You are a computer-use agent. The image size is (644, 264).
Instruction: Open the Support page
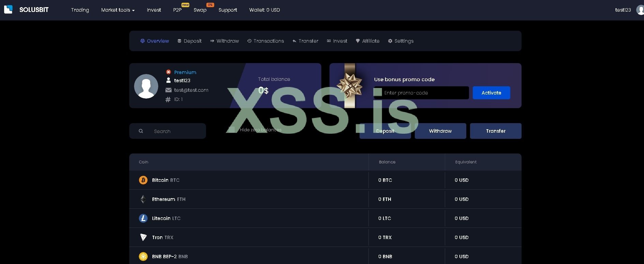[228, 10]
